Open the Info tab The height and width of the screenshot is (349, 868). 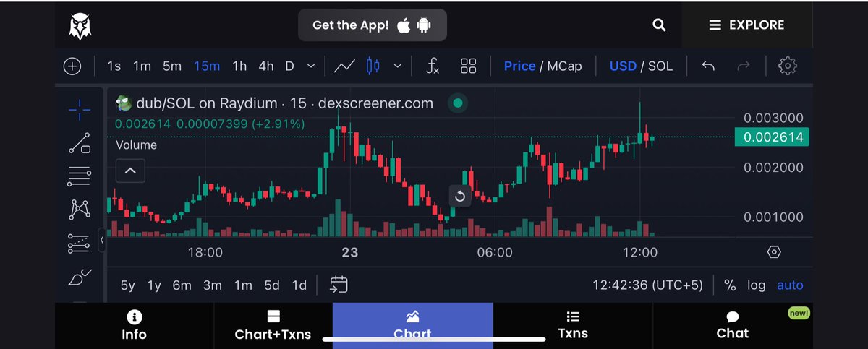[x=134, y=325]
